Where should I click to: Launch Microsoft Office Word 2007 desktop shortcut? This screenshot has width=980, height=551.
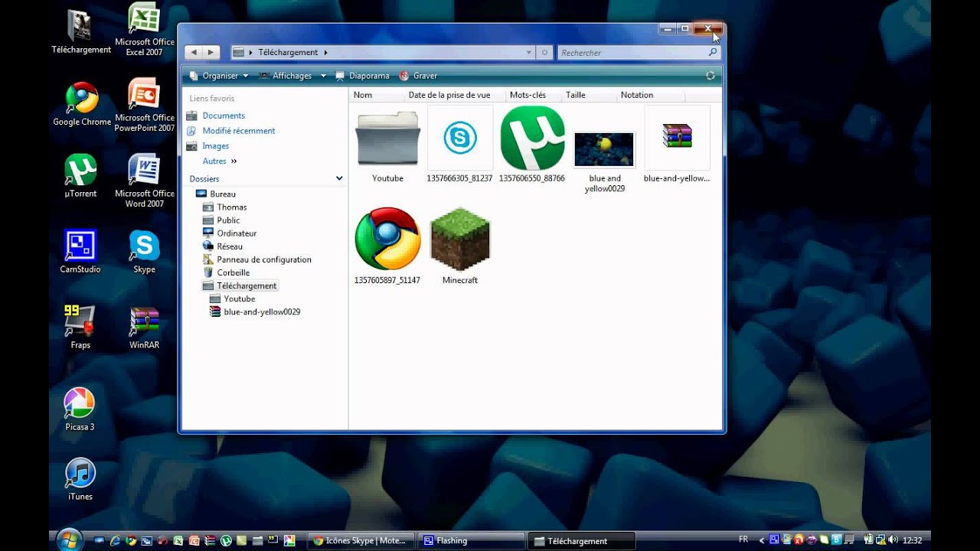(x=145, y=181)
